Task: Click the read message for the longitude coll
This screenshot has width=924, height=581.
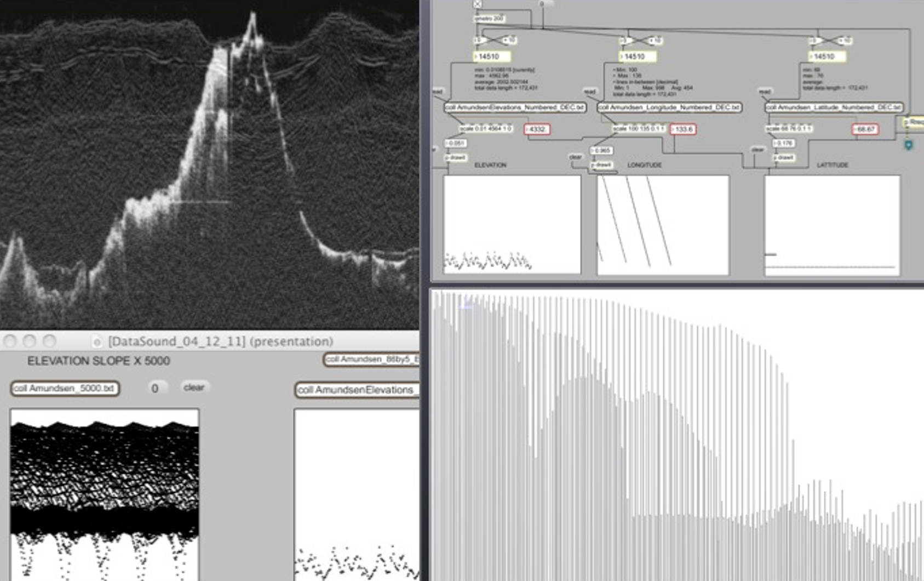Action: tap(589, 92)
